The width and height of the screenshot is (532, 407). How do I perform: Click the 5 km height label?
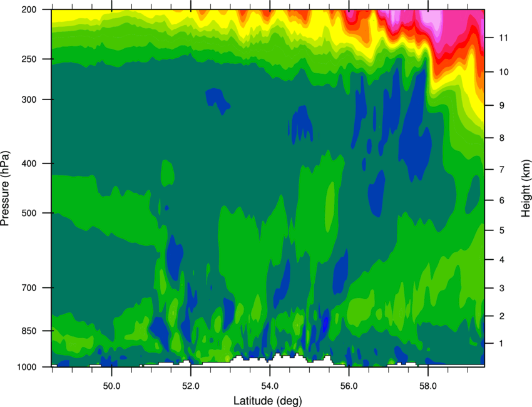pyautogui.click(x=502, y=230)
